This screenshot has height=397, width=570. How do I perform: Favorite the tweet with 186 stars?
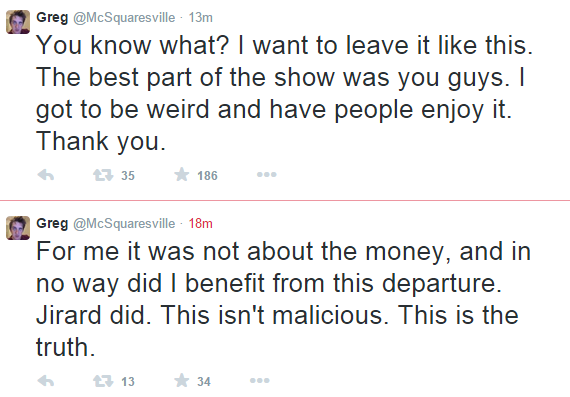(x=181, y=175)
